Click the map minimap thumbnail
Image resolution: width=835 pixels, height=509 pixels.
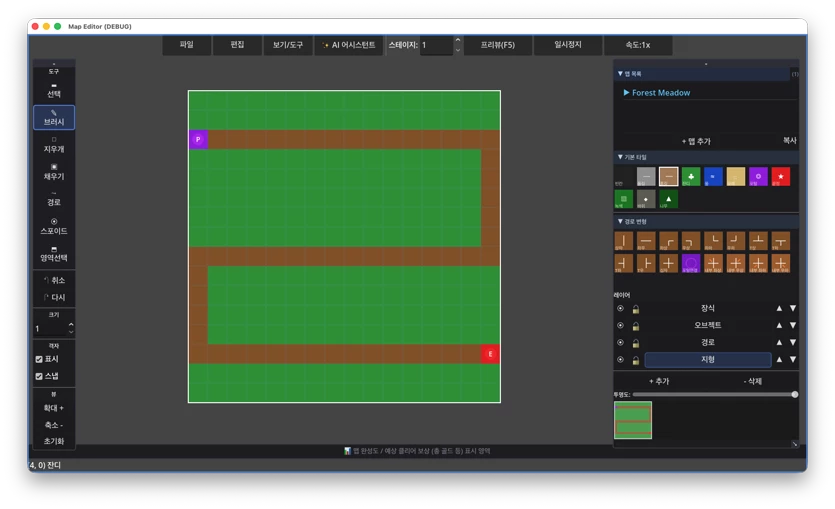click(633, 420)
